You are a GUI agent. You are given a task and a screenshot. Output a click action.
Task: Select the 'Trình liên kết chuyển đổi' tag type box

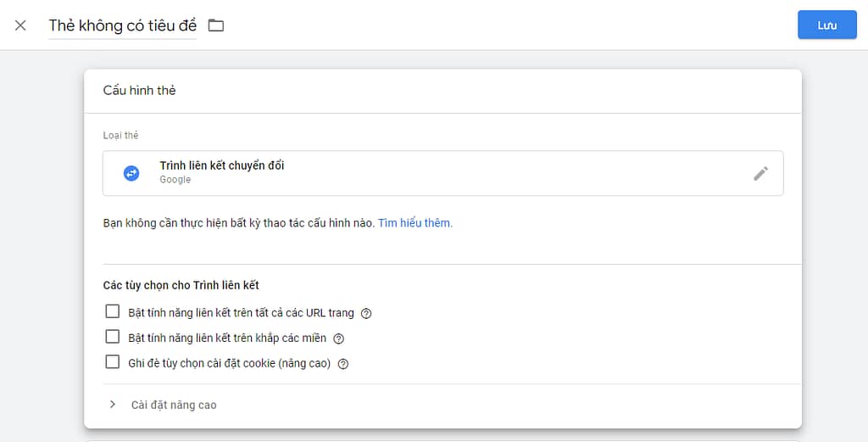[x=442, y=173]
